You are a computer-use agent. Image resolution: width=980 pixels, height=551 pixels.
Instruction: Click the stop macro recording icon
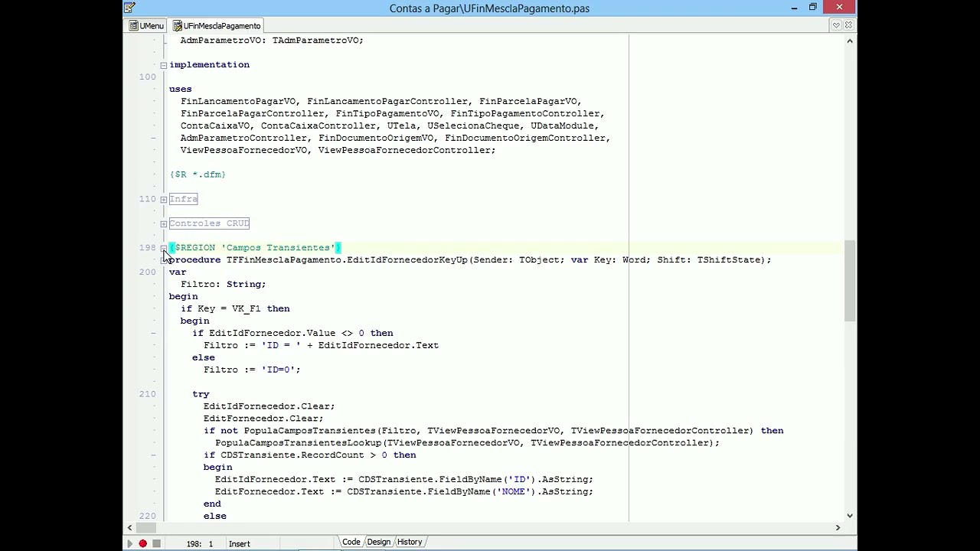click(156, 543)
